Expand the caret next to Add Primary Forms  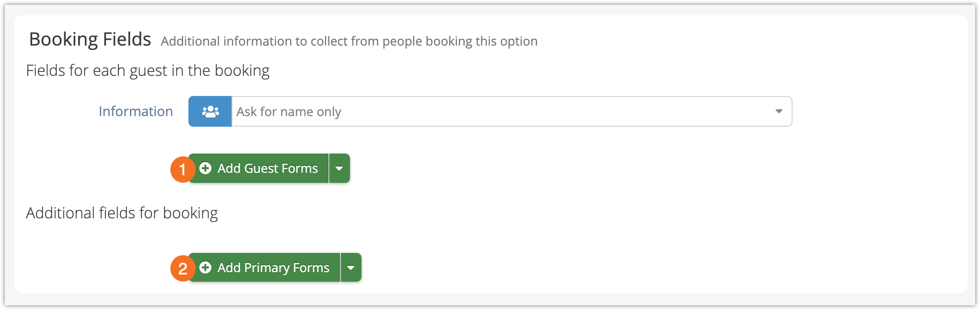[351, 268]
